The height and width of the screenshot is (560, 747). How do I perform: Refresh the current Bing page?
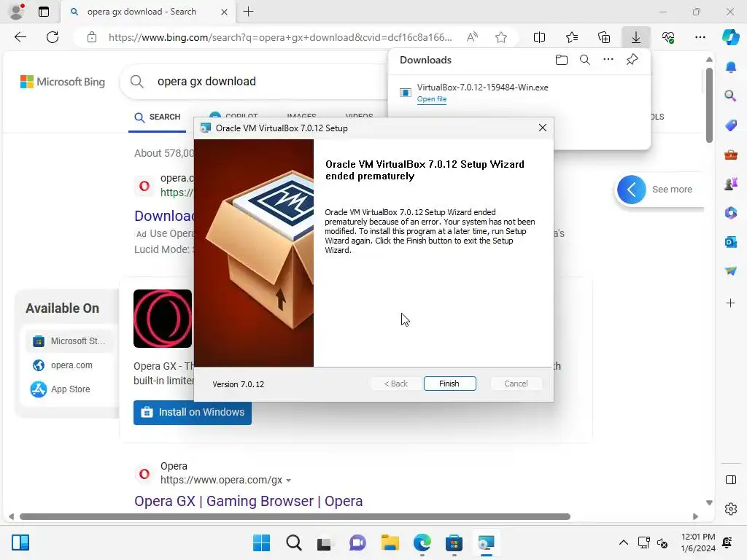tap(53, 37)
